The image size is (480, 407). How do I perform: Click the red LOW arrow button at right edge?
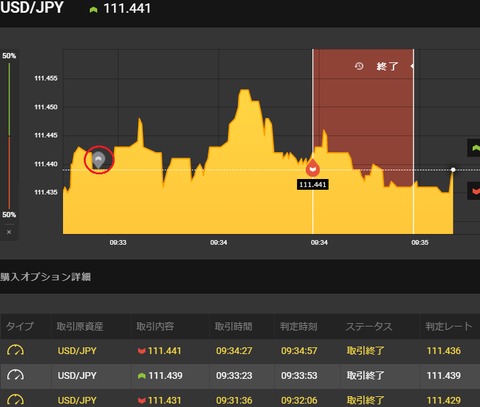[475, 191]
